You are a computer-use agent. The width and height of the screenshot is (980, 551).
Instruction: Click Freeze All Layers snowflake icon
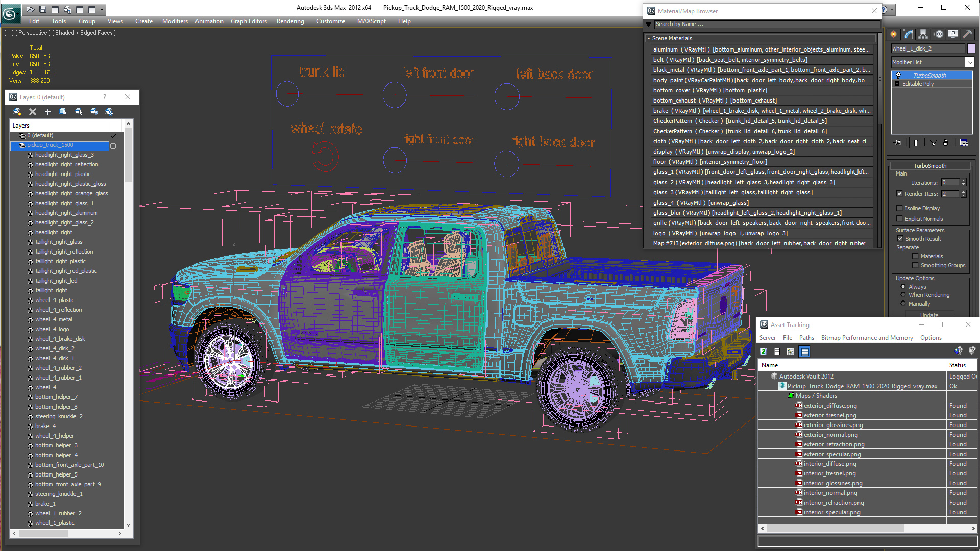109,112
